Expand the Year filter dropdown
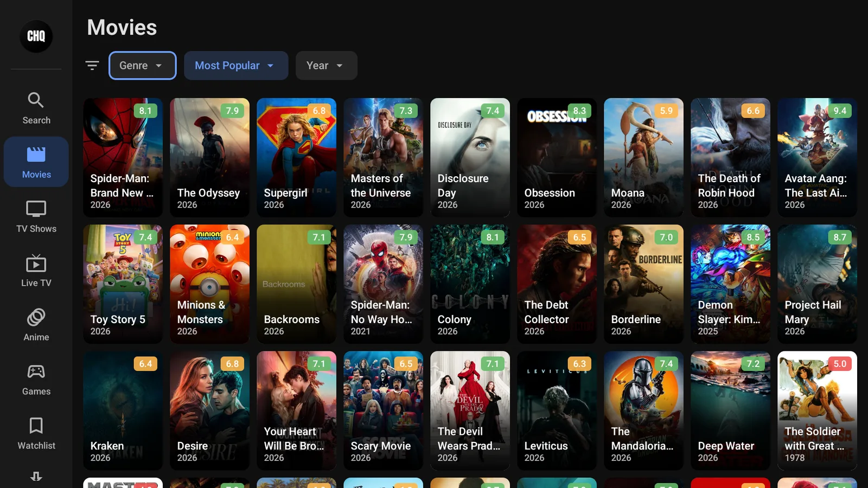 (x=327, y=66)
